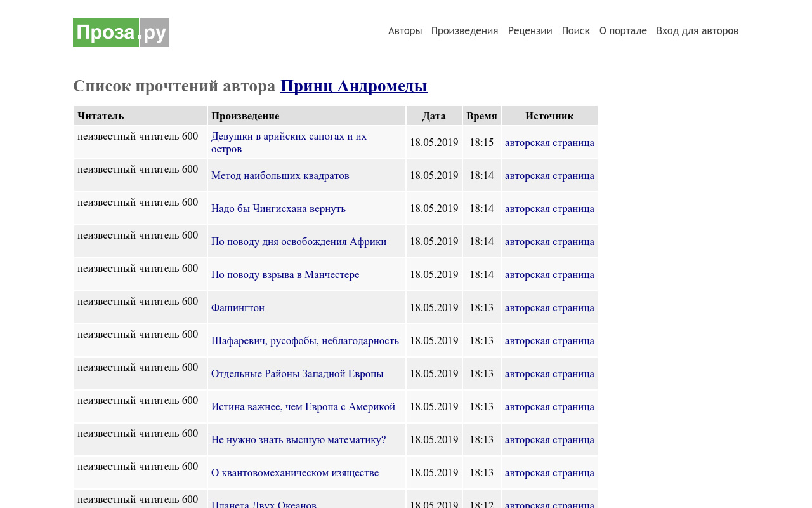The image size is (812, 508).
Task: Open Не нужно знать высшую математику?
Action: (299, 439)
